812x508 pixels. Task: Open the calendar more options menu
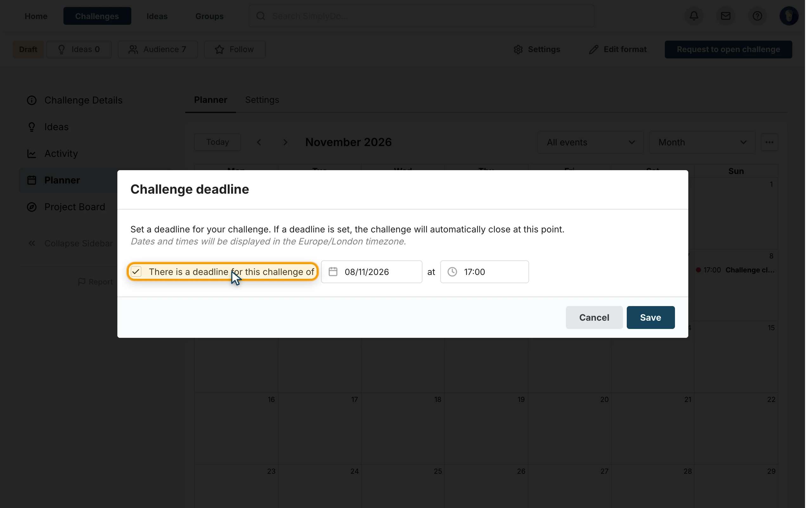click(x=769, y=142)
